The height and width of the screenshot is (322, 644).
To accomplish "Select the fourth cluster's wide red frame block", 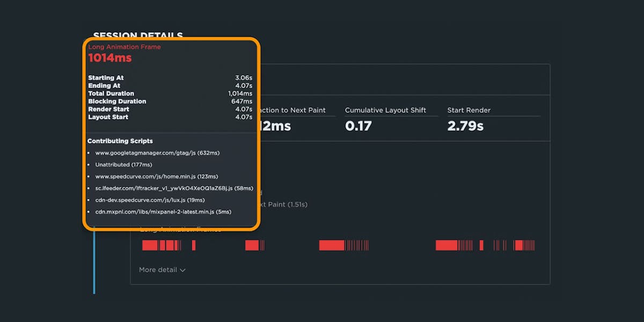I will 446,245.
